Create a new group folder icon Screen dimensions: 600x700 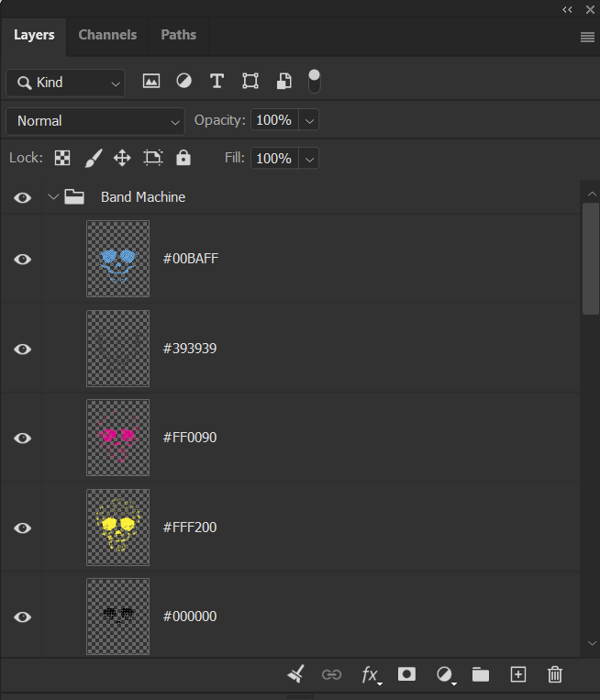point(481,674)
